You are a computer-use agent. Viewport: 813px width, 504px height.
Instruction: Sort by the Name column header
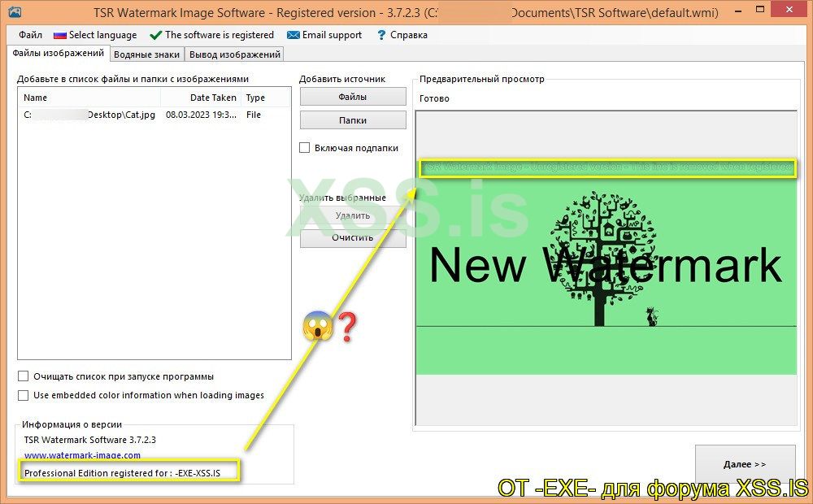click(x=89, y=98)
